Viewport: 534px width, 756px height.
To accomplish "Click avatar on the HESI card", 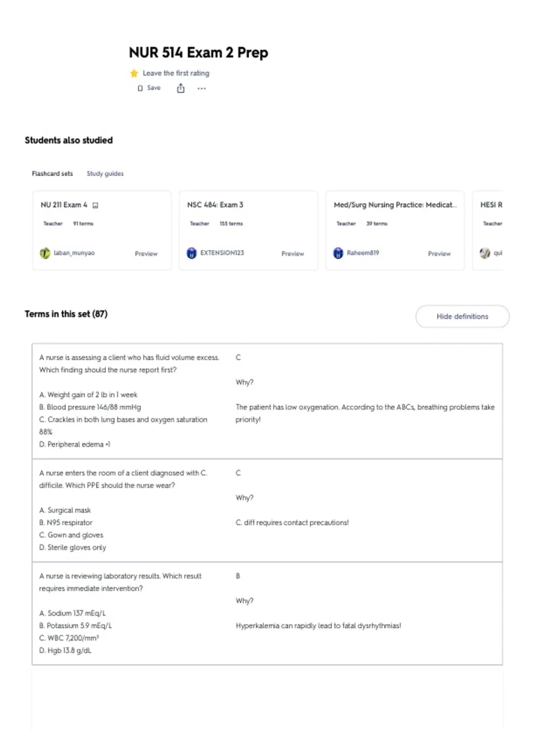I will tap(485, 253).
